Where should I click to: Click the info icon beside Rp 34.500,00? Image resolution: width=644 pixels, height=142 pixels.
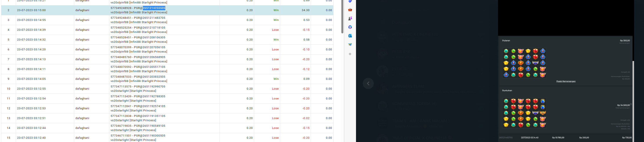pos(631,104)
